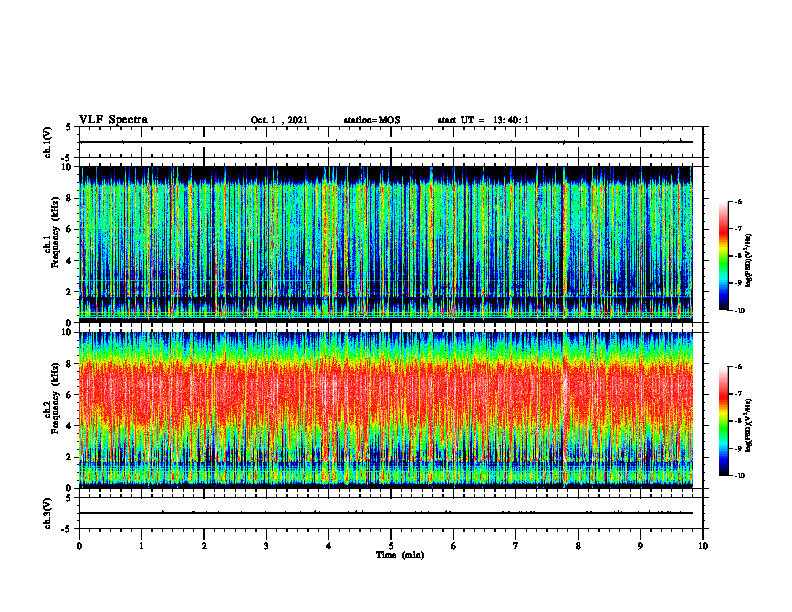Click time axis tick label "4"
792x612 pixels.
329,546
